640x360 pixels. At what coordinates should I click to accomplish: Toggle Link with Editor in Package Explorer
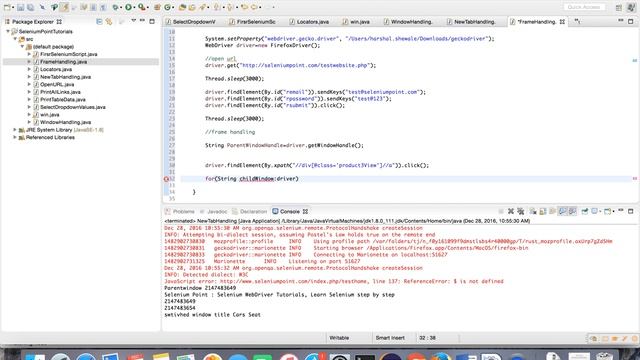point(109,21)
